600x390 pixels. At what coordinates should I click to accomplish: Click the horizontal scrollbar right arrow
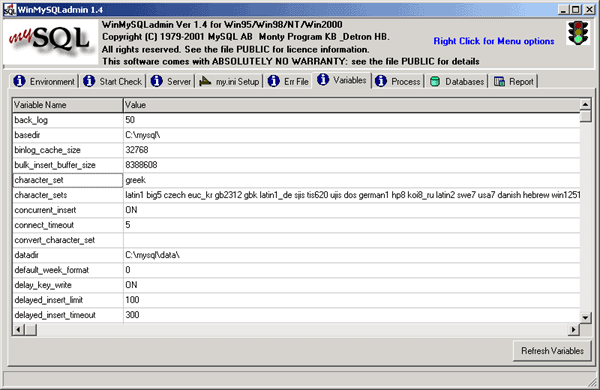click(x=573, y=329)
